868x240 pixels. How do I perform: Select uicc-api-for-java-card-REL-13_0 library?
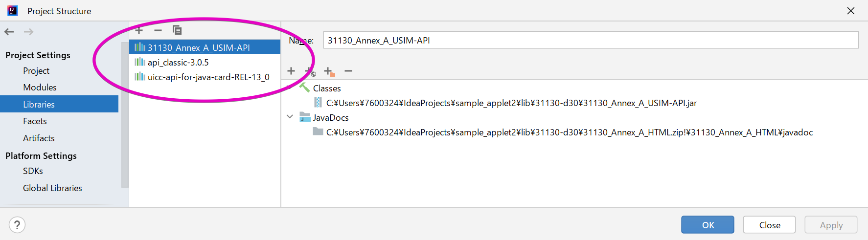tap(208, 77)
